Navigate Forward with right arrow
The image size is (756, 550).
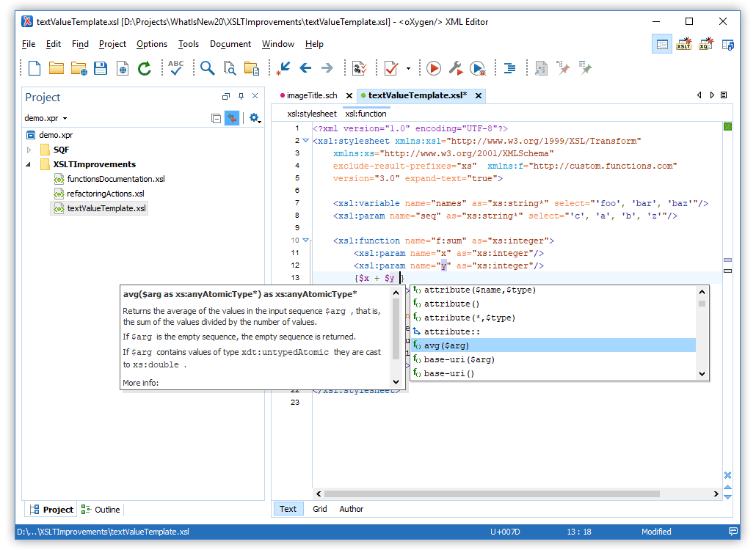tap(327, 68)
